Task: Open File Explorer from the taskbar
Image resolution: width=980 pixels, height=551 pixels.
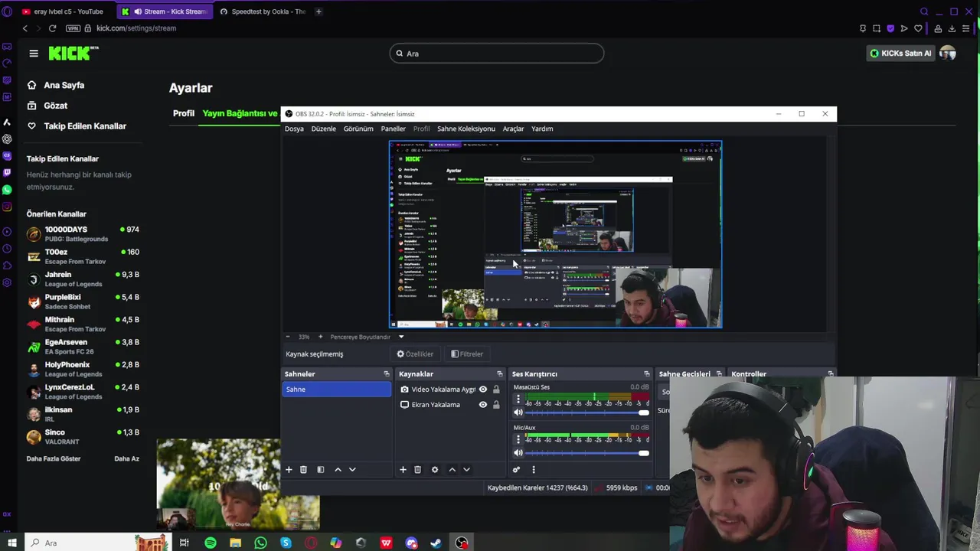Action: pos(235,543)
